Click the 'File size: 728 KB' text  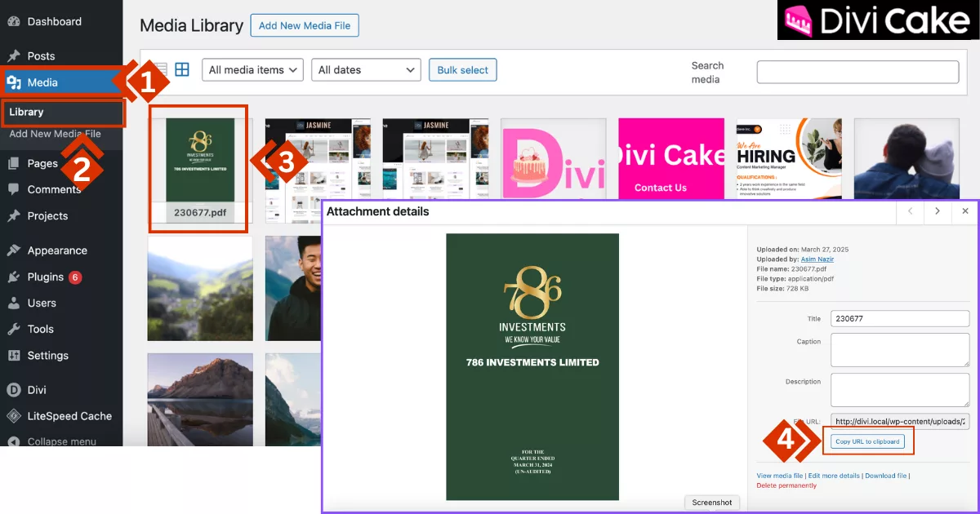click(782, 288)
